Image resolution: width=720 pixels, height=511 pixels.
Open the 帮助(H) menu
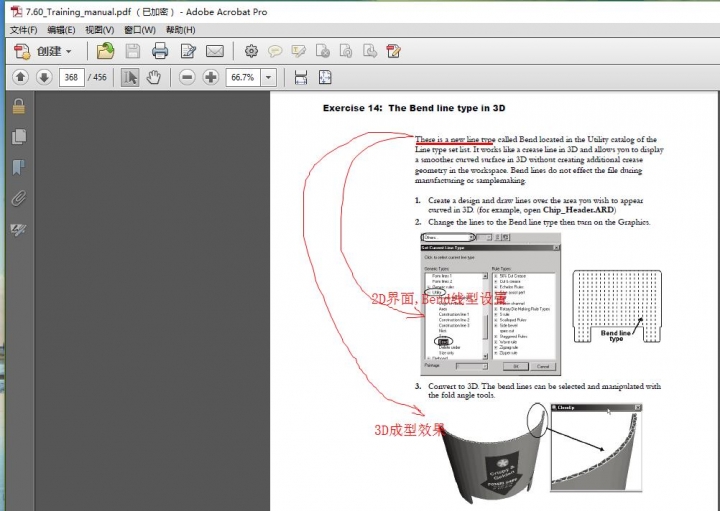(181, 30)
